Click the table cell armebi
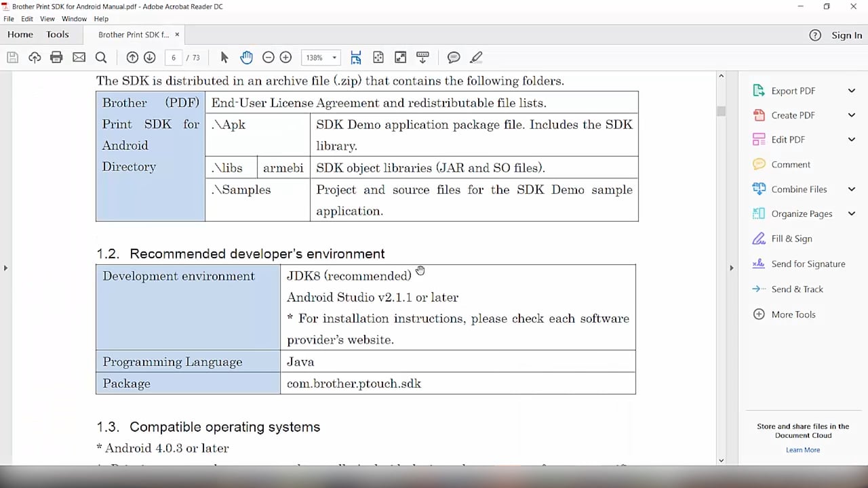 click(x=283, y=167)
